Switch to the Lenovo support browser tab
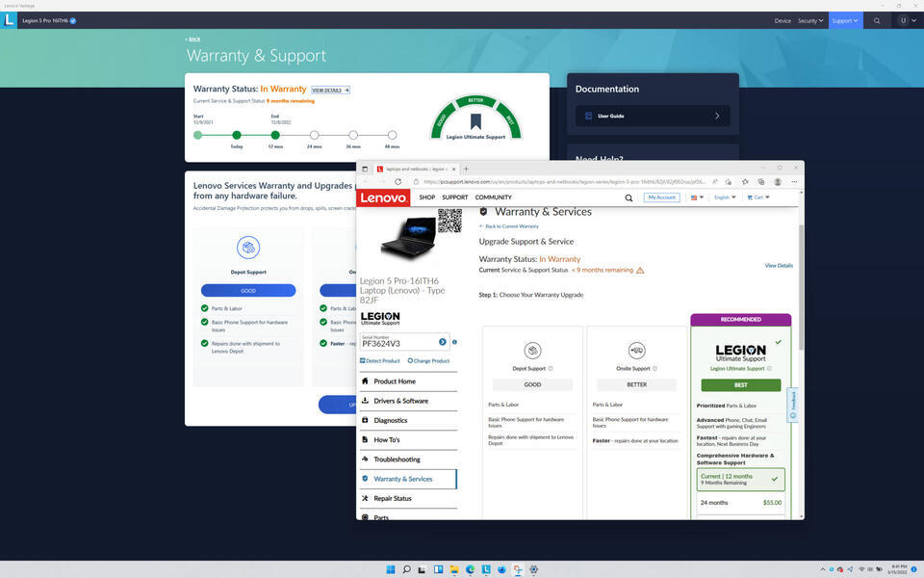 click(416, 170)
